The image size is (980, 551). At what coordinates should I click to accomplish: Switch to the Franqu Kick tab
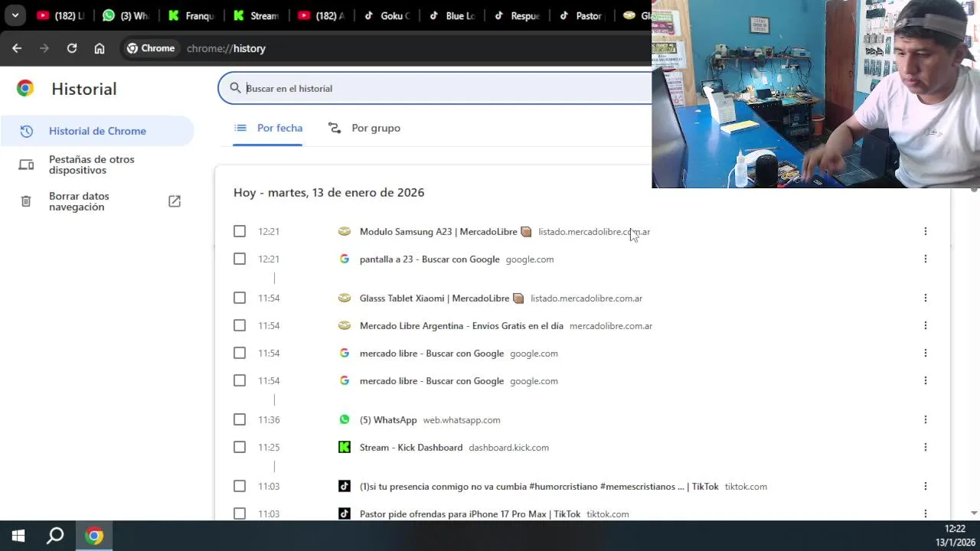point(191,15)
